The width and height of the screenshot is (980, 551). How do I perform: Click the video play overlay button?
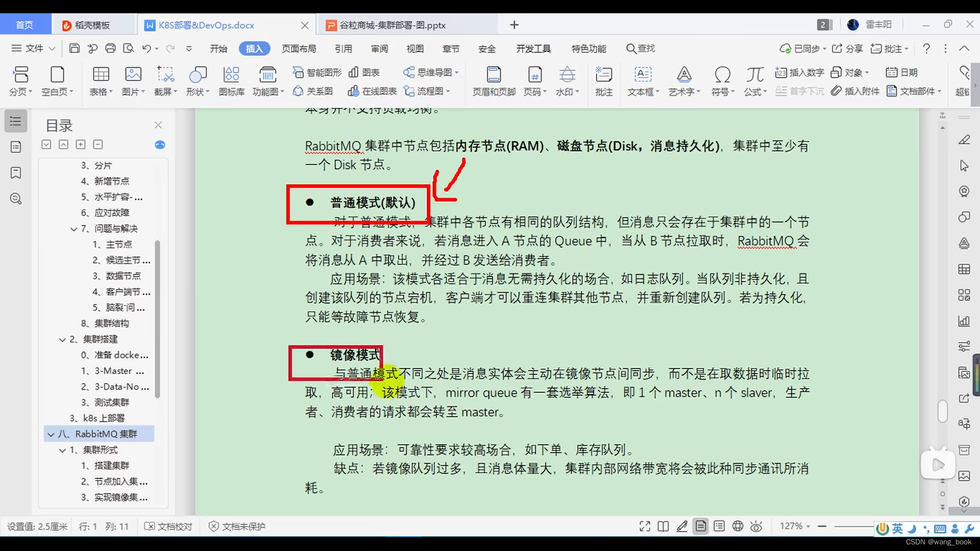938,464
